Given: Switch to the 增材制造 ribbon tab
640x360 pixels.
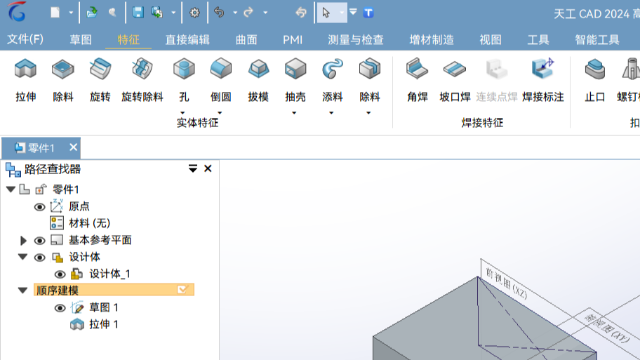Looking at the screenshot, I should tap(431, 40).
